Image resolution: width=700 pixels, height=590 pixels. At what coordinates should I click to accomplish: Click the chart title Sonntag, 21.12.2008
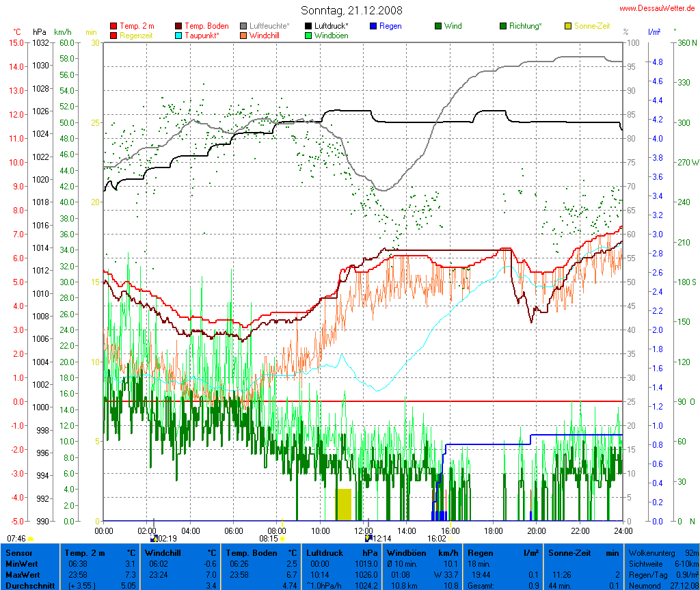[351, 10]
